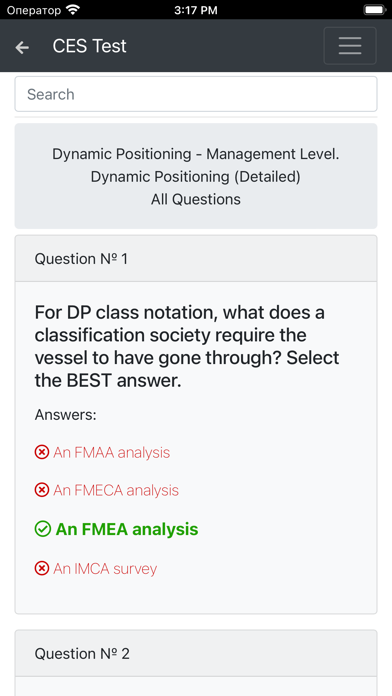
Task: Click red X icon beside IMCA survey
Action: (42, 568)
